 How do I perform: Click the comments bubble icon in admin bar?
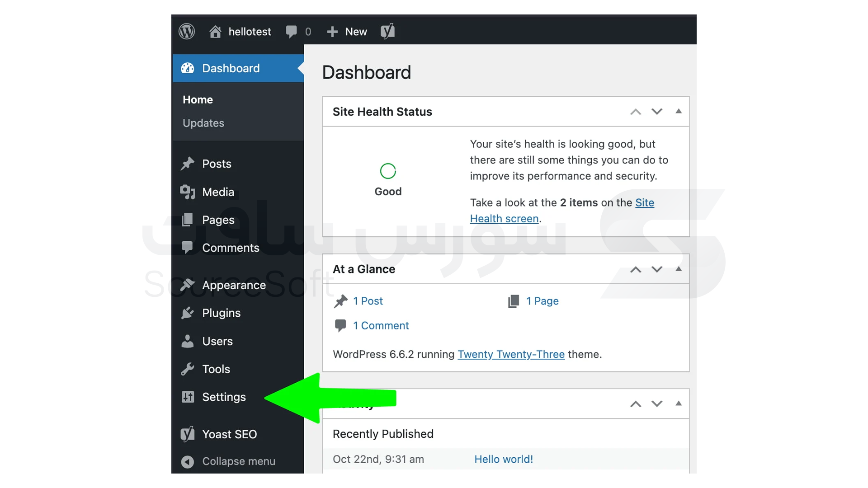coord(291,32)
